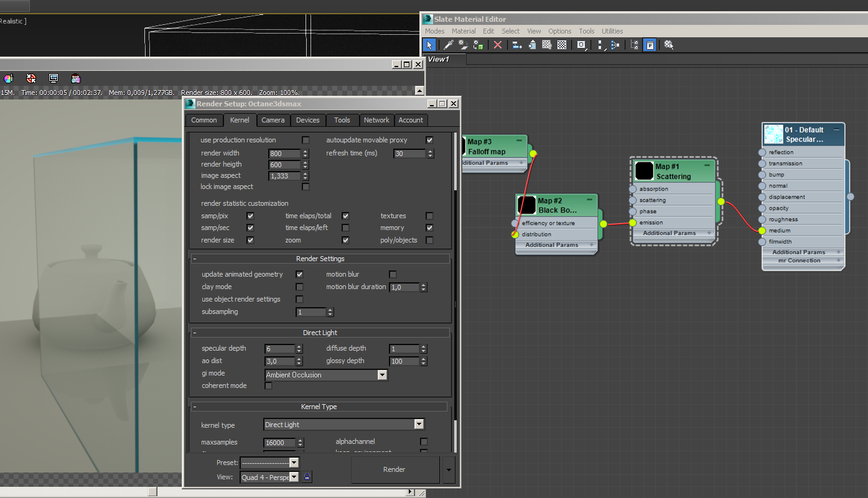Open the Devices tab in Render Setup
Image resolution: width=868 pixels, height=498 pixels.
pos(307,120)
